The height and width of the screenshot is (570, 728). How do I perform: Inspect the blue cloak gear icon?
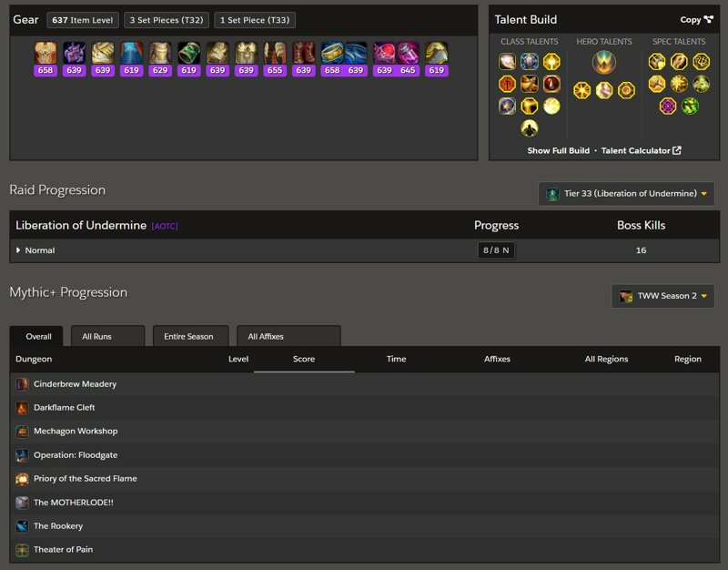(131, 53)
